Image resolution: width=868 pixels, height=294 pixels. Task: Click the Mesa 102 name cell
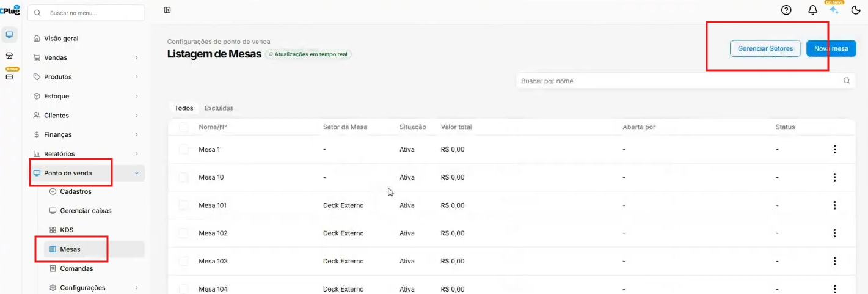coord(213,233)
